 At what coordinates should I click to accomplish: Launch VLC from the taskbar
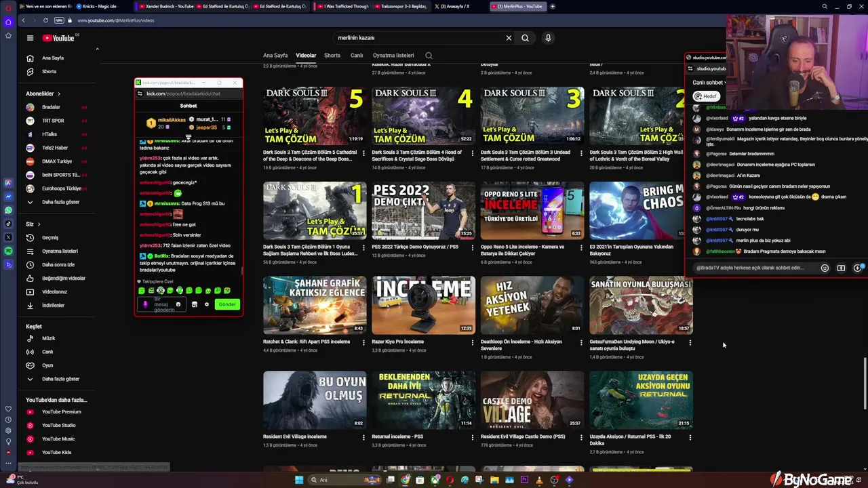539,480
